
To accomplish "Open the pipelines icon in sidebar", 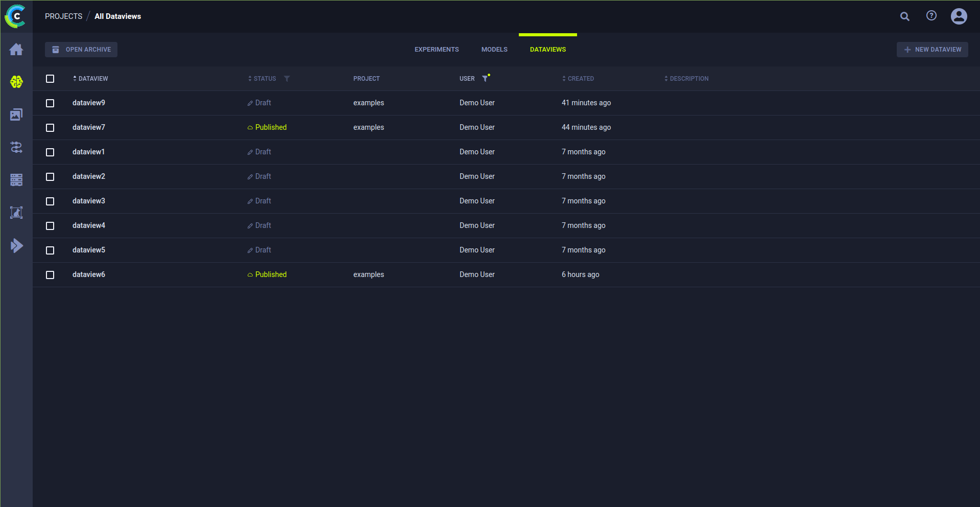I will (16, 147).
